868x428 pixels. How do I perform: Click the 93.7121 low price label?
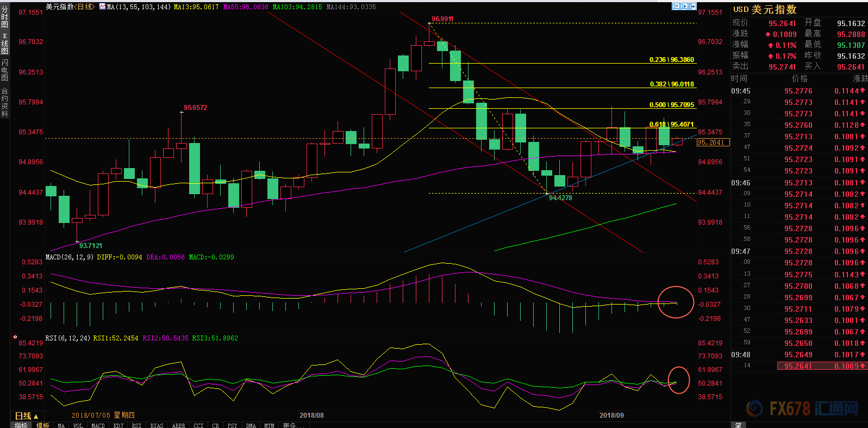91,246
